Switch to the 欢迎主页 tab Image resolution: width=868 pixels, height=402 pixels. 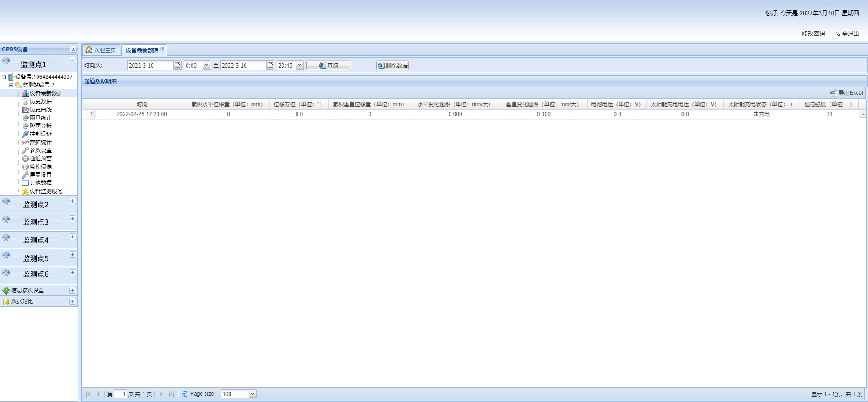101,50
